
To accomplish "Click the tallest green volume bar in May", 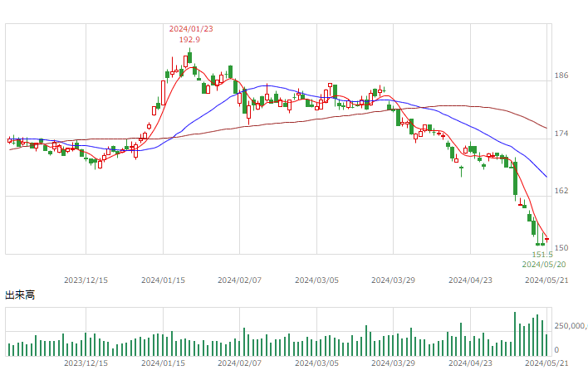I will (515, 333).
